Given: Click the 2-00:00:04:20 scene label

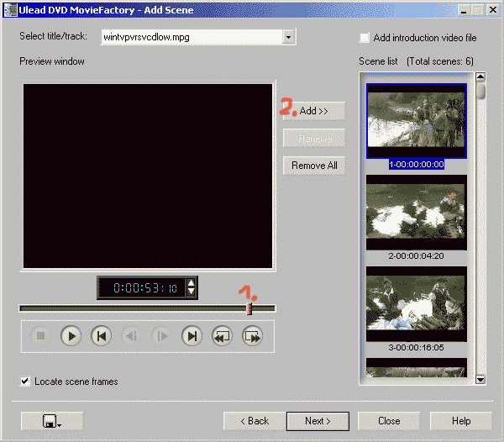Looking at the screenshot, I should point(417,256).
